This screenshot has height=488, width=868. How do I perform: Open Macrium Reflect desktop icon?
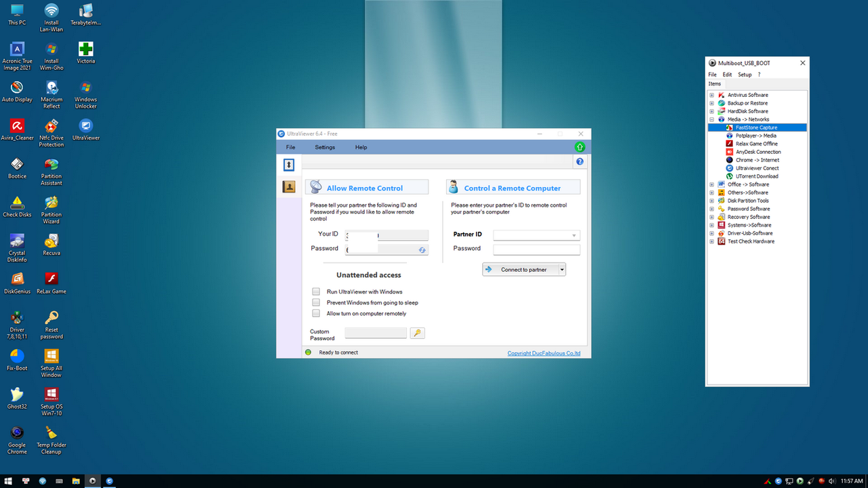pos(52,95)
